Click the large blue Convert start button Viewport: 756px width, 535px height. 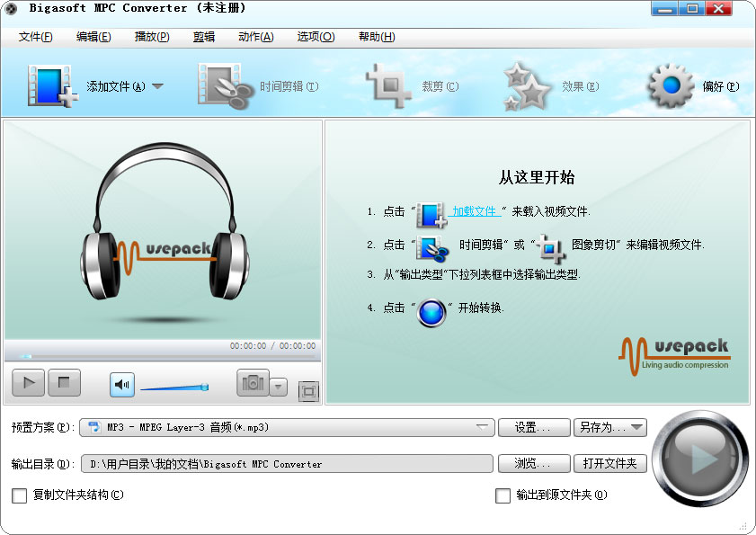699,459
